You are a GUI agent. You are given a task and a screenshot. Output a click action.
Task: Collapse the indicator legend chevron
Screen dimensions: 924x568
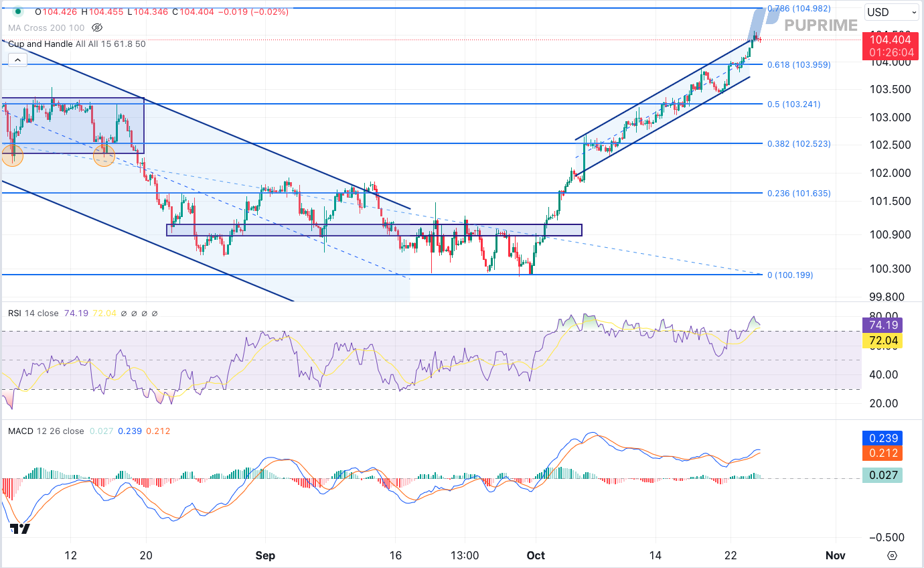tap(17, 60)
